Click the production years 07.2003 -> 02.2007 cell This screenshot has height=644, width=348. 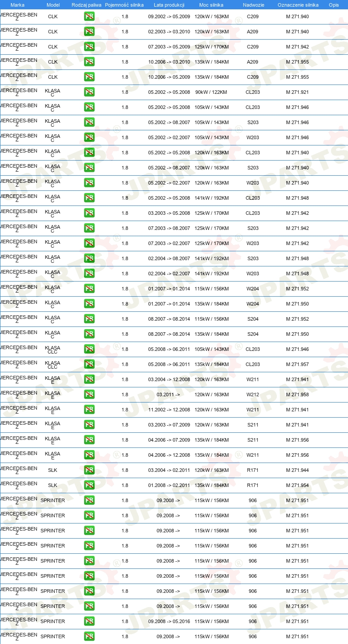click(169, 243)
